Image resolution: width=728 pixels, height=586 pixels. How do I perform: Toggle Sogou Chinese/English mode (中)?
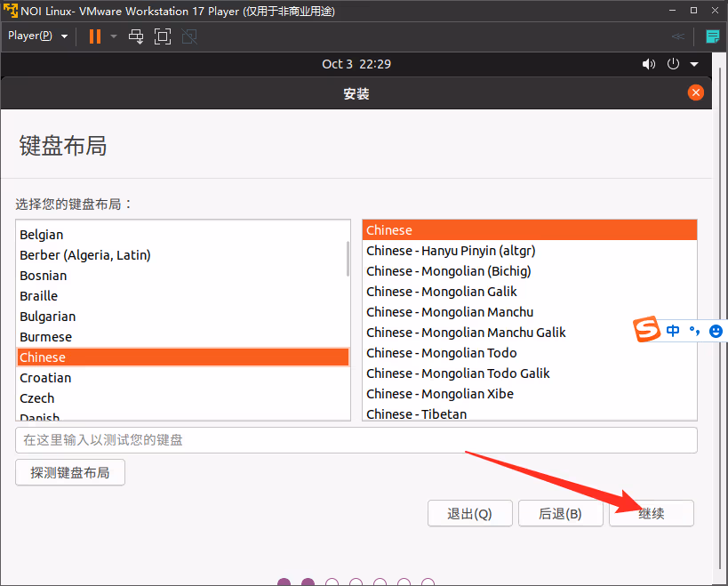pyautogui.click(x=673, y=331)
